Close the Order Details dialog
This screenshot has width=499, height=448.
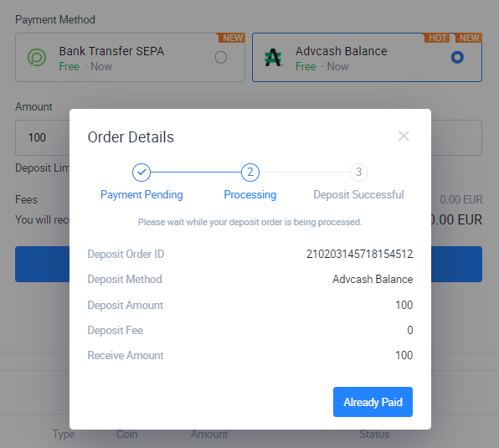tap(404, 136)
